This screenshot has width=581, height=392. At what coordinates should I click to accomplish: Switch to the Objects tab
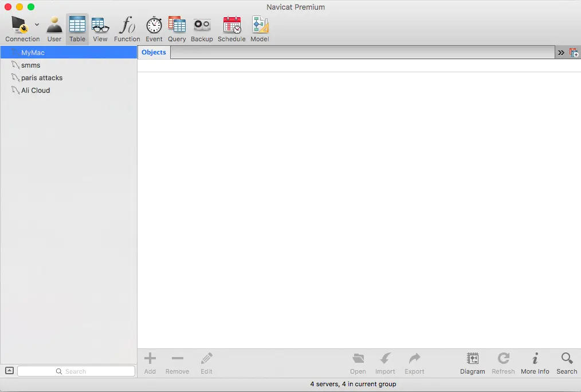point(154,52)
